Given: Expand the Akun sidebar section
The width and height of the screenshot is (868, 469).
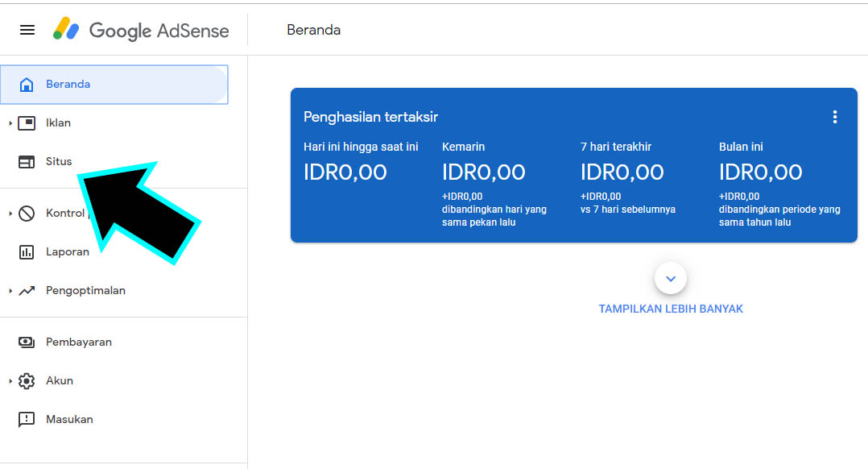Looking at the screenshot, I should coord(11,380).
